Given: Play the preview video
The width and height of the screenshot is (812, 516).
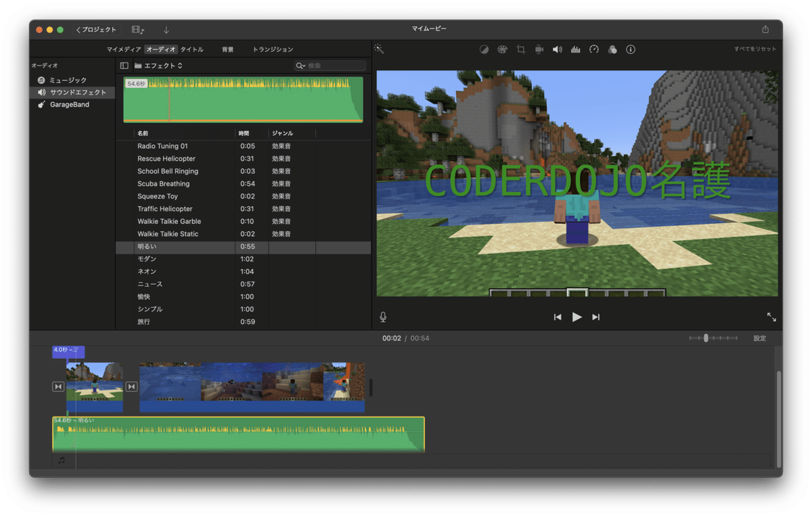Looking at the screenshot, I should click(577, 316).
